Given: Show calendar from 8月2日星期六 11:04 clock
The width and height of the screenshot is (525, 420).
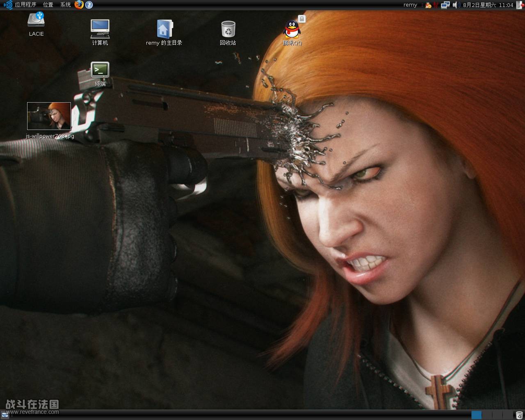Looking at the screenshot, I should click(x=488, y=5).
